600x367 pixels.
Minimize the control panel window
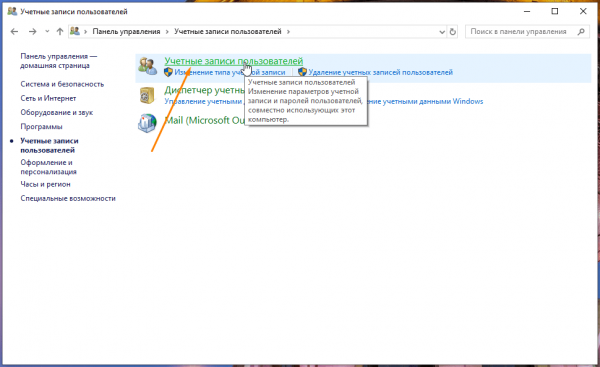point(527,11)
